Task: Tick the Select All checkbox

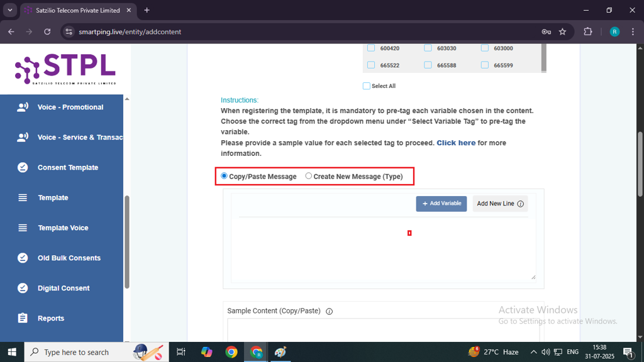Action: coord(367,85)
